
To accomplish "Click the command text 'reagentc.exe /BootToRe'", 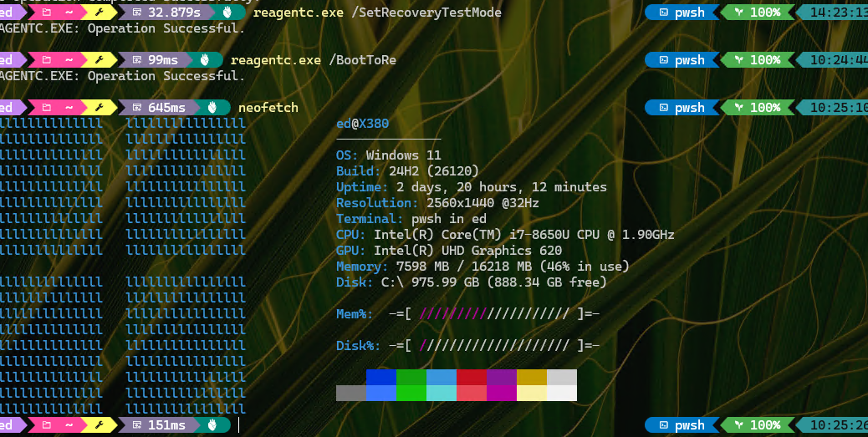I will (x=314, y=59).
